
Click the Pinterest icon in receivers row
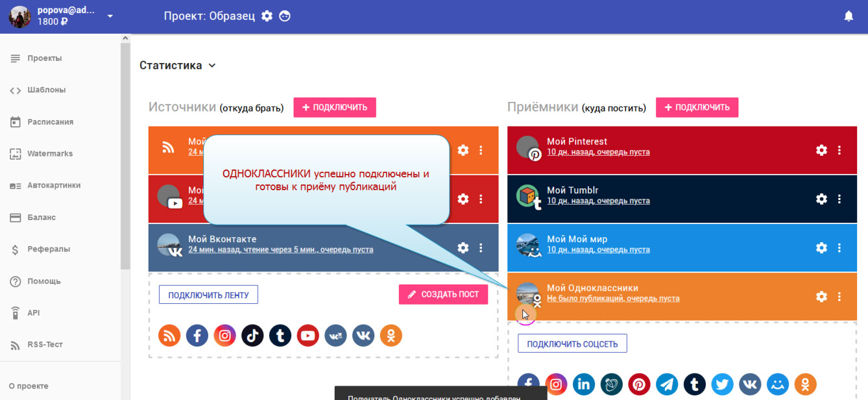(639, 384)
